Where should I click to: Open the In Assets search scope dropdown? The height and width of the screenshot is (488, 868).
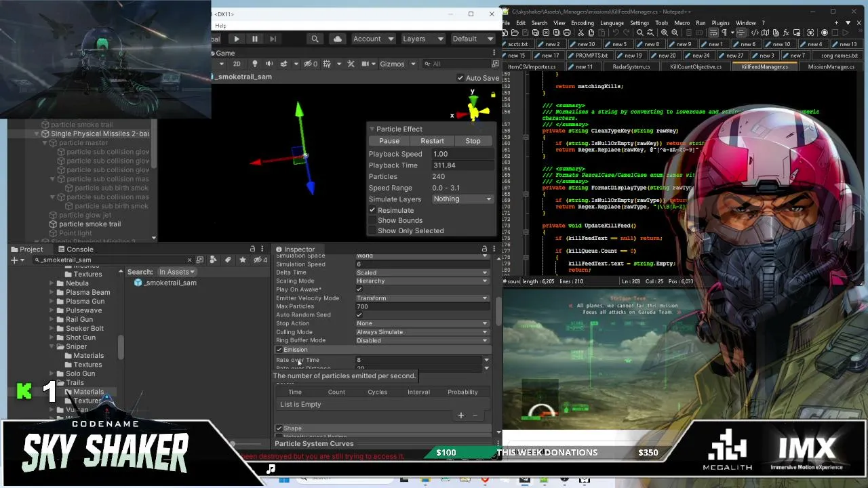[x=177, y=272]
